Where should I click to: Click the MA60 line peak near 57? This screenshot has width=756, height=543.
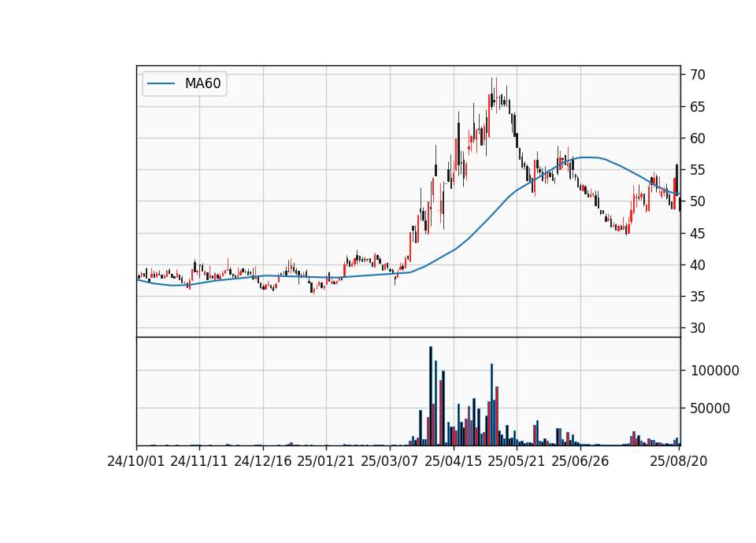(x=587, y=157)
